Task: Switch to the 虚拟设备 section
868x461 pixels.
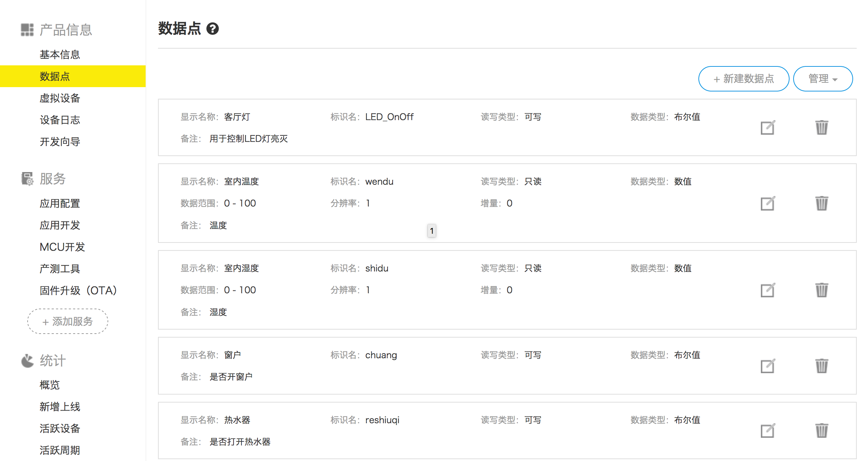Action: [x=60, y=98]
